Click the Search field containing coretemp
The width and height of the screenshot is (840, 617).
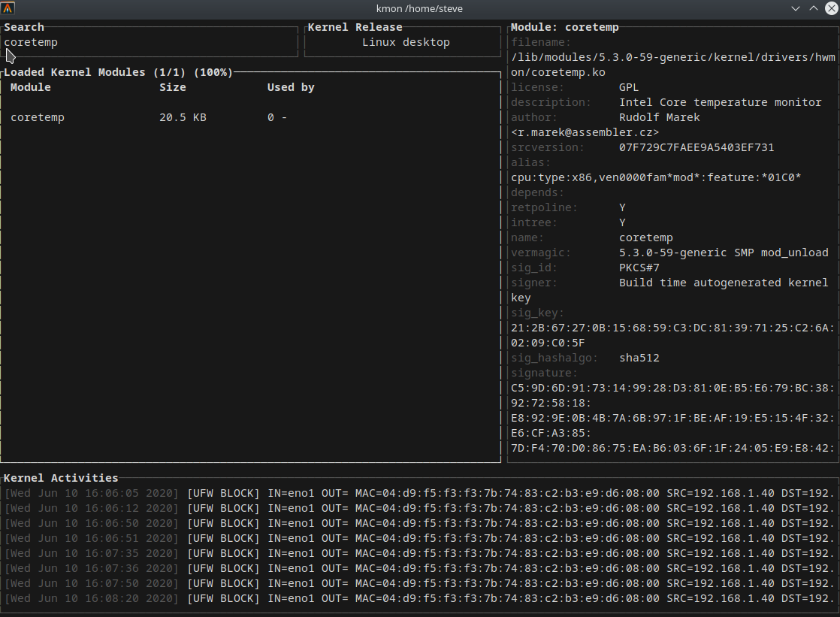[150, 42]
